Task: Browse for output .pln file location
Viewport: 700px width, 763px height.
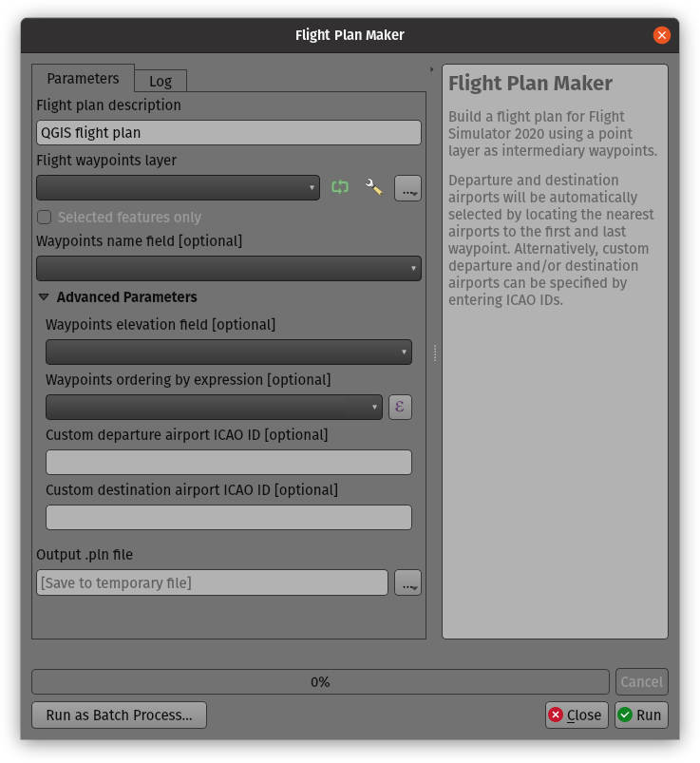Action: (407, 582)
